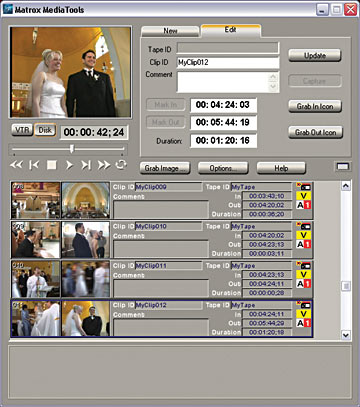Click the clip list scroll up arrow
Image resolution: width=360 pixels, height=407 pixels.
pyautogui.click(x=346, y=186)
